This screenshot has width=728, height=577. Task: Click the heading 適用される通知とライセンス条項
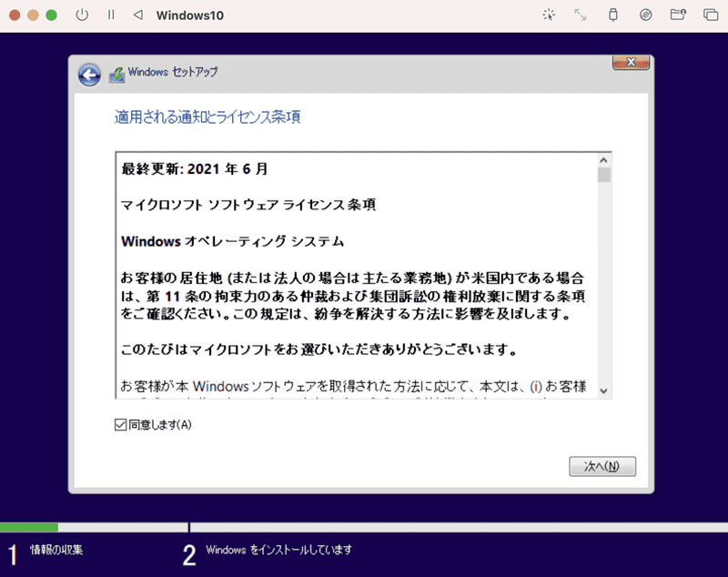(x=207, y=117)
